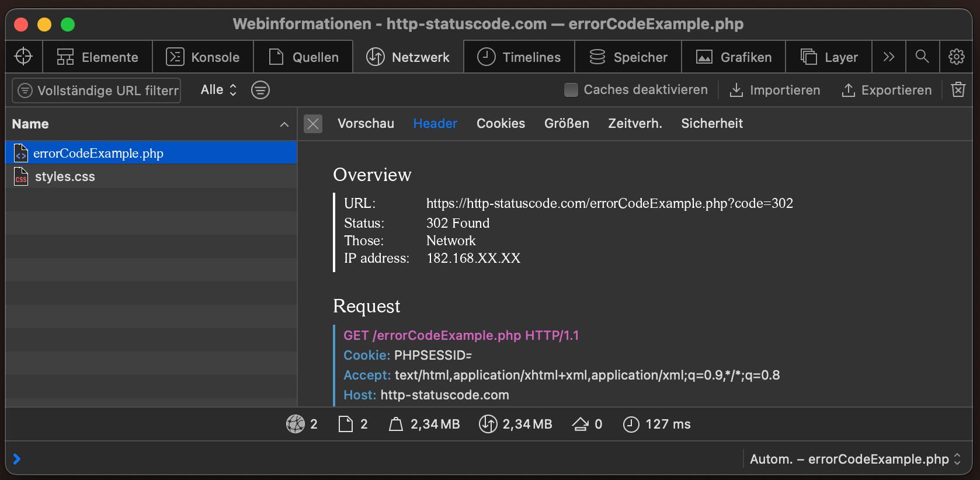980x480 pixels.
Task: Open the Elemente tab
Action: coord(98,57)
